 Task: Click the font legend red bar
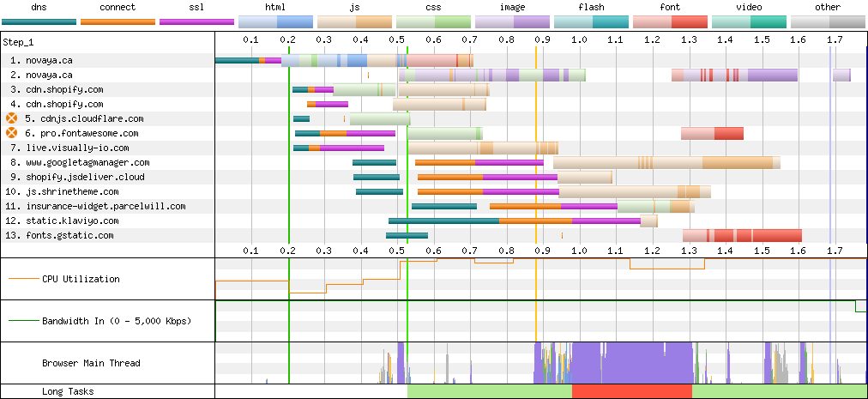670,21
